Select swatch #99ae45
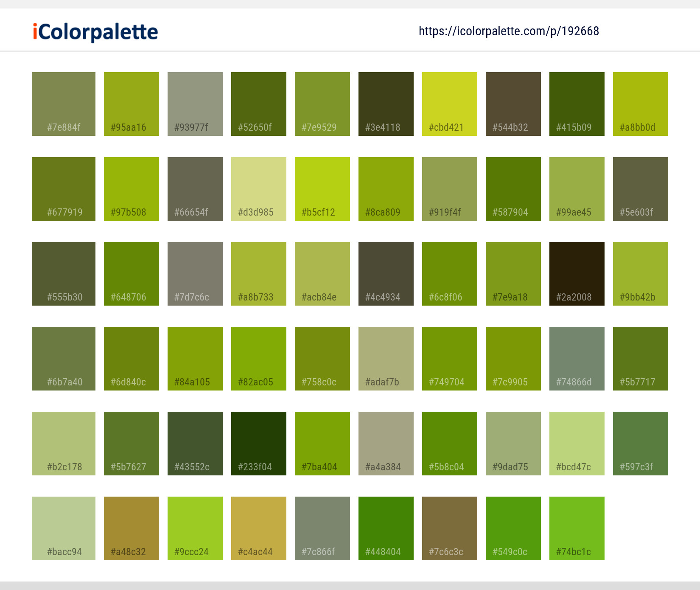Screen dimensions: 700x590 coord(577,189)
